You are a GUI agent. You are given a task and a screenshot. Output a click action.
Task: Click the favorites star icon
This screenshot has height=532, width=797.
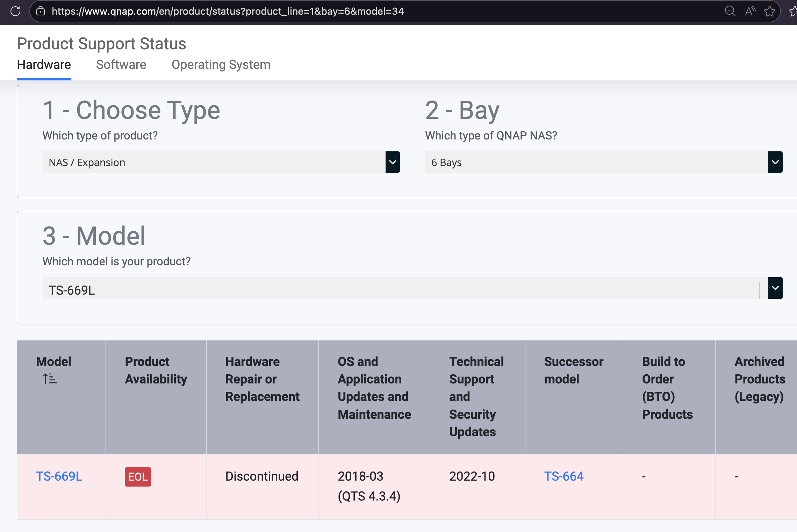click(769, 11)
